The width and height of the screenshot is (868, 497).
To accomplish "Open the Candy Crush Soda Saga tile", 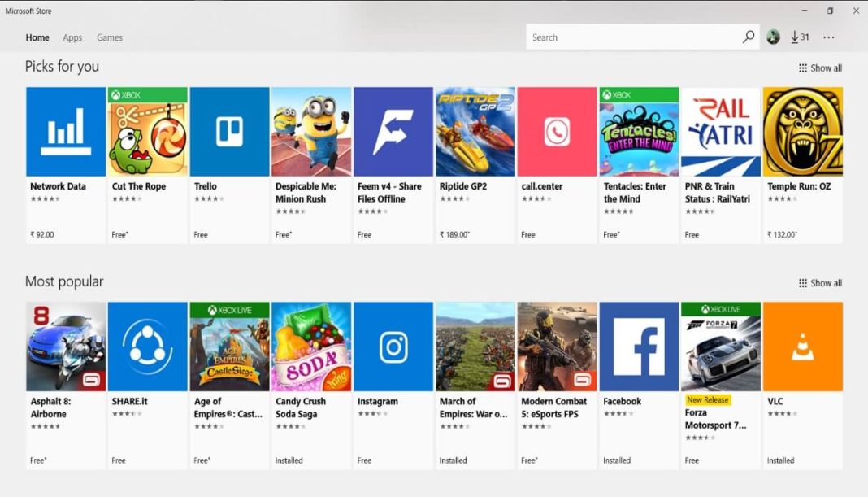I will coord(311,346).
